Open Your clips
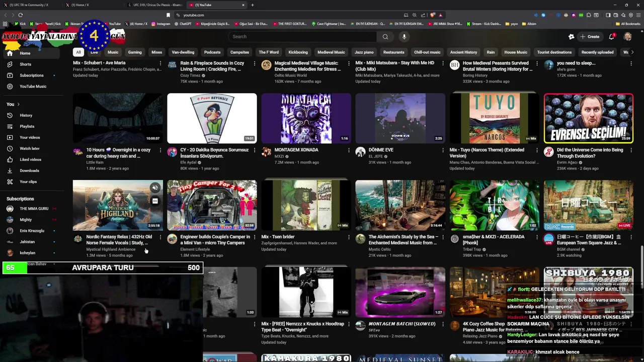 coord(31,182)
